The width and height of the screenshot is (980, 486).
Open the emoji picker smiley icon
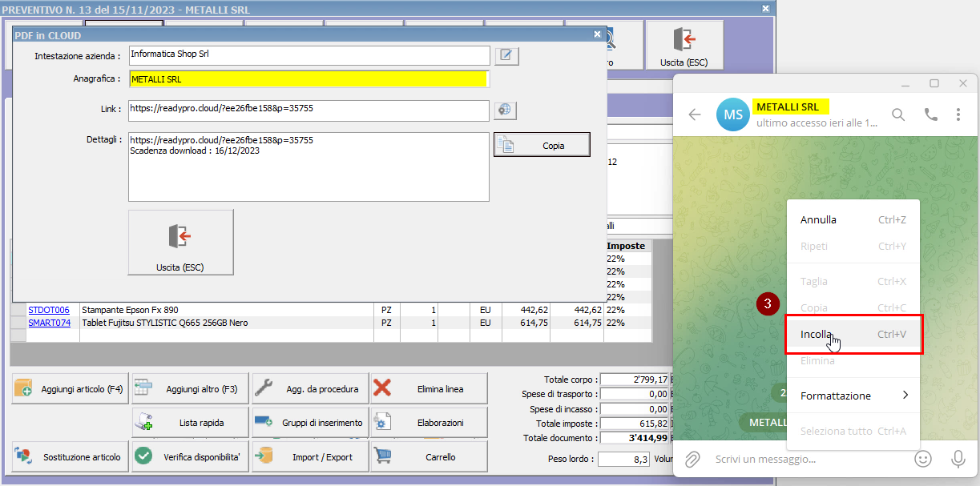(923, 459)
